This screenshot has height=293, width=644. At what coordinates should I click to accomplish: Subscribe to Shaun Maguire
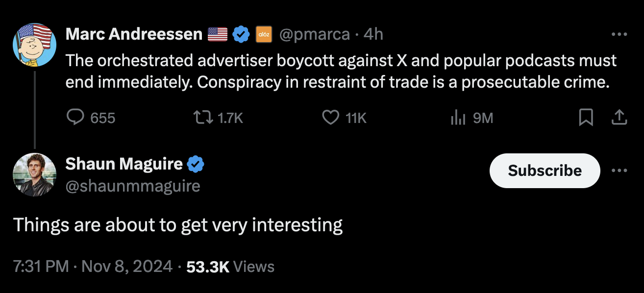pos(545,171)
